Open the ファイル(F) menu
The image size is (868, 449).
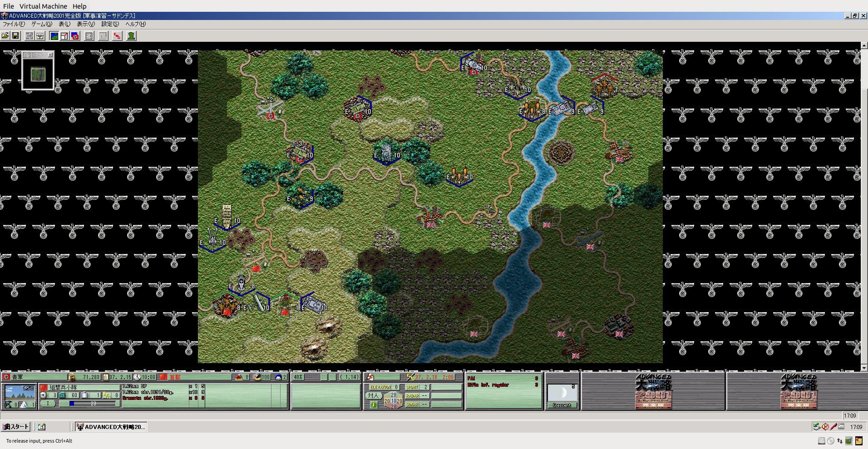[14, 24]
